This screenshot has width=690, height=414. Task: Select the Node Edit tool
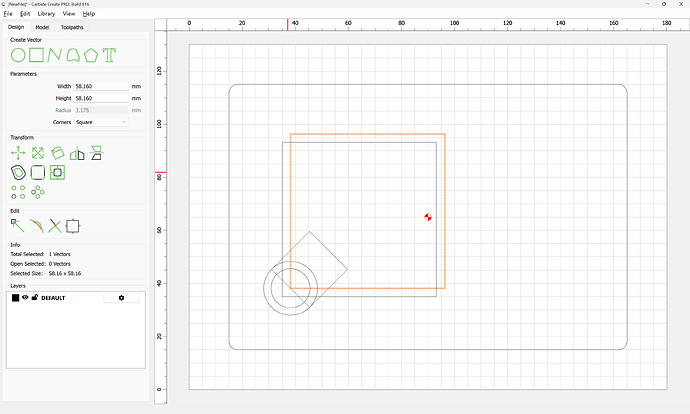[18, 226]
